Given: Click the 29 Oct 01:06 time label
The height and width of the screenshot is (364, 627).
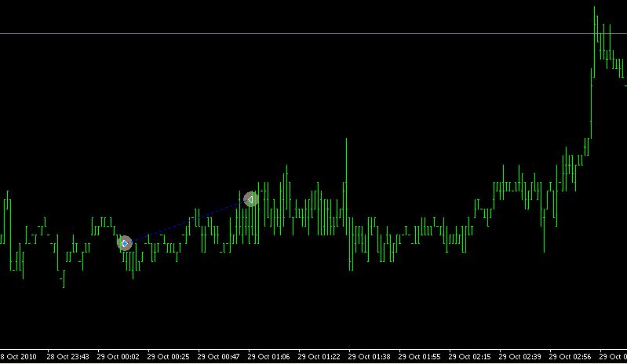Looking at the screenshot, I should click(268, 356).
